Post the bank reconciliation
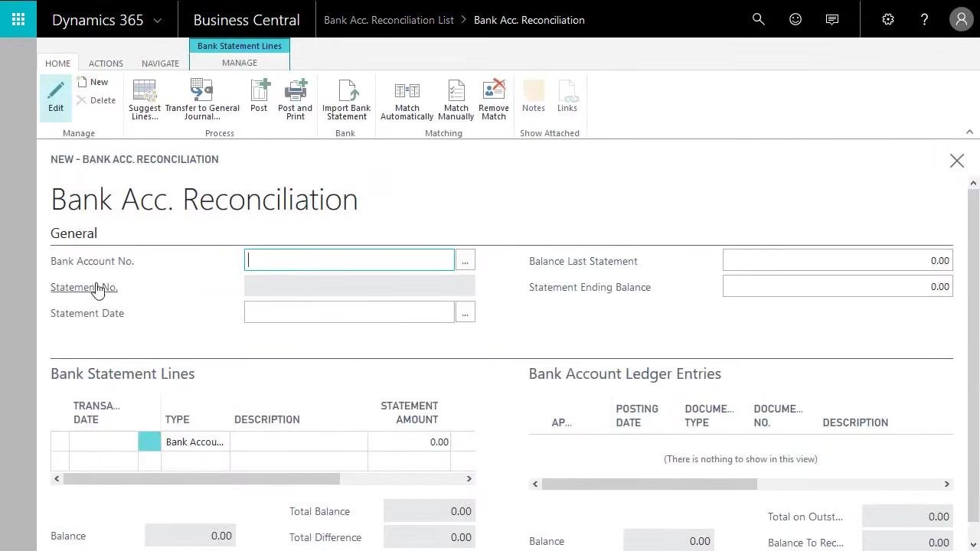The height and width of the screenshot is (551, 980). pos(259,97)
